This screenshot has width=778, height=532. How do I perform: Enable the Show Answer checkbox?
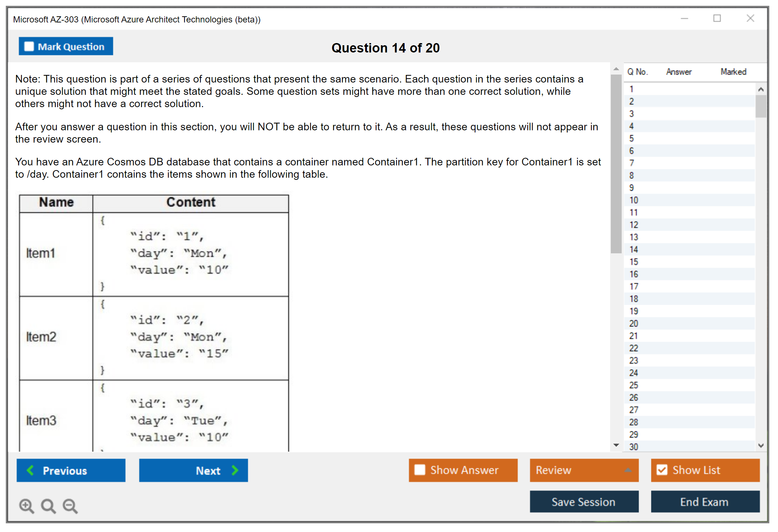pyautogui.click(x=420, y=470)
